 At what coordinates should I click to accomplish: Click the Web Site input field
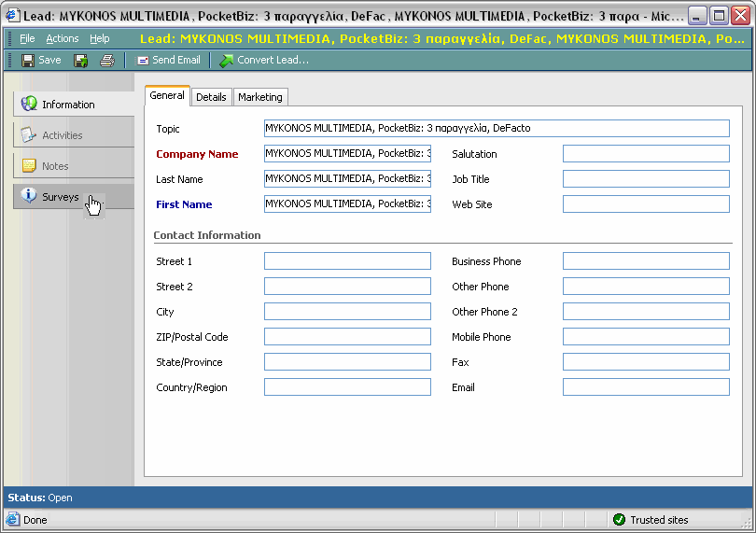[x=646, y=203]
